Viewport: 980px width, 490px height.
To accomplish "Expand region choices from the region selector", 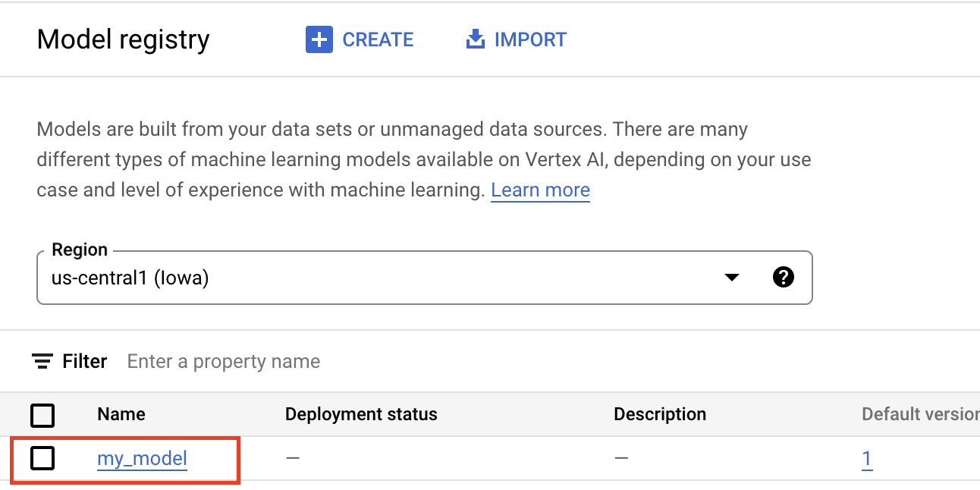I will tap(731, 278).
